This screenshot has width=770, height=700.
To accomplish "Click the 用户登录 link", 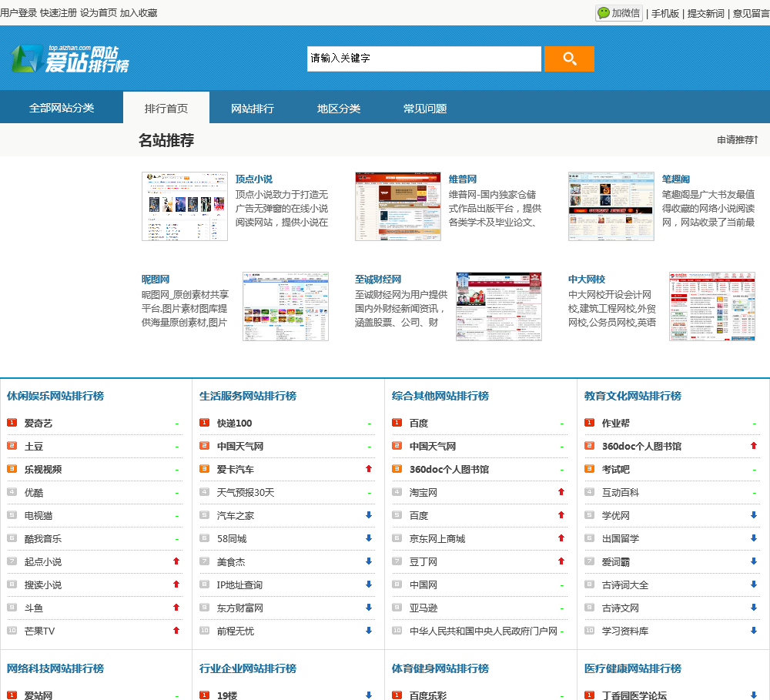I will [x=18, y=13].
